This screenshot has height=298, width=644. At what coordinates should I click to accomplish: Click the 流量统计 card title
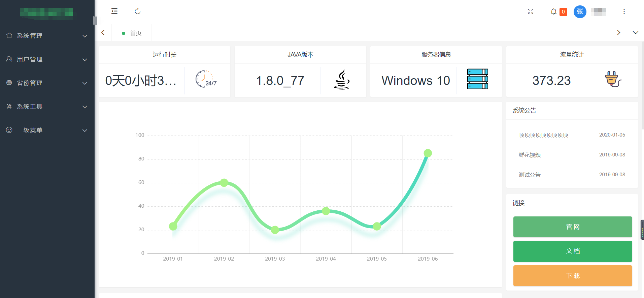(572, 55)
